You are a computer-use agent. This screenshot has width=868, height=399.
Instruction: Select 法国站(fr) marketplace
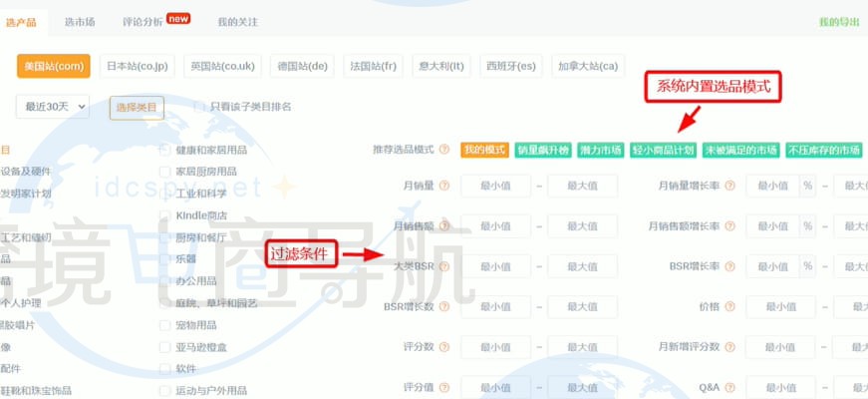click(373, 66)
